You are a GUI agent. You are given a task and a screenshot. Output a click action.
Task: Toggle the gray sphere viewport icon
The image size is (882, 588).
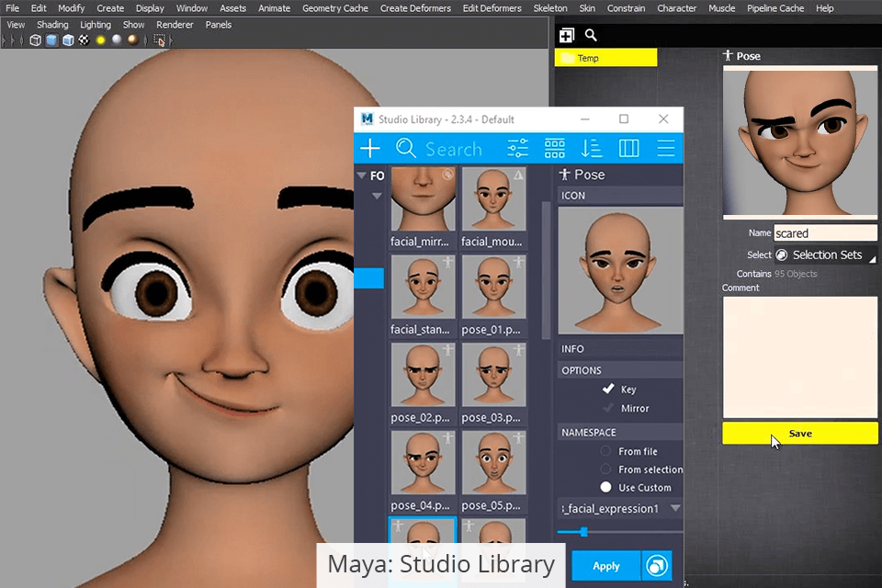coord(117,40)
